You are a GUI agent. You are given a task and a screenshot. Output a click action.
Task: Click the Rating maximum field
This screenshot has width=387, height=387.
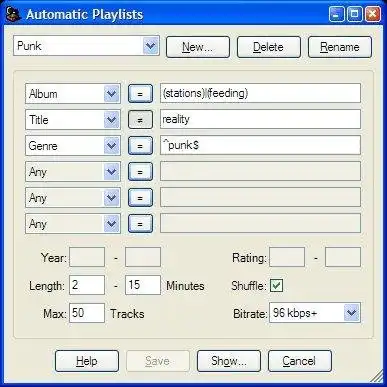click(343, 257)
